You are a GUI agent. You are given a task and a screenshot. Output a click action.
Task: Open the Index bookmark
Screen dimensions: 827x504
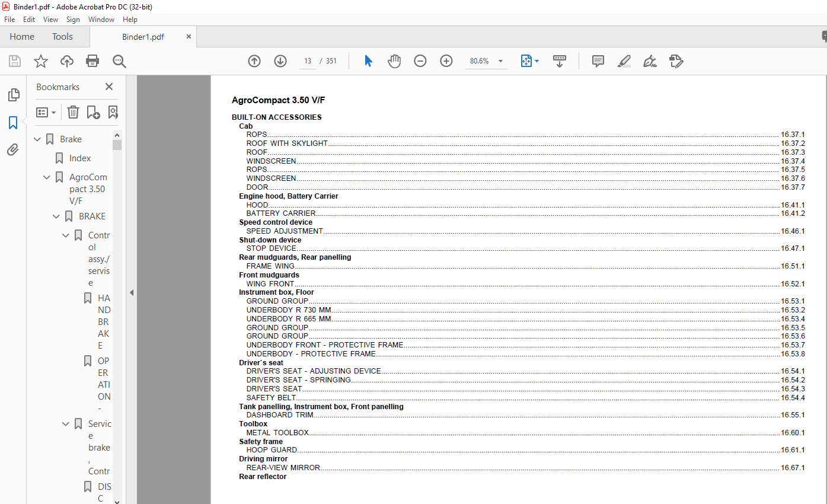[x=80, y=158]
